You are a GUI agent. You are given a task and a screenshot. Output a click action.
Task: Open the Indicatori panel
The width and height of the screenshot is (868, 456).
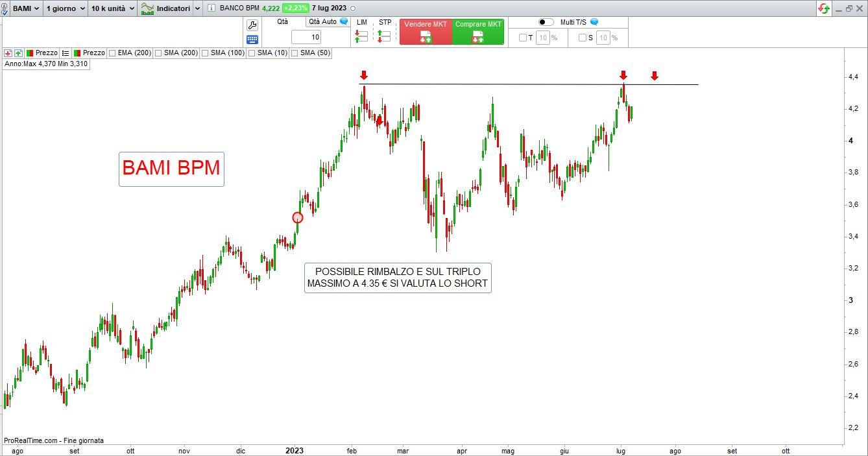[x=165, y=8]
